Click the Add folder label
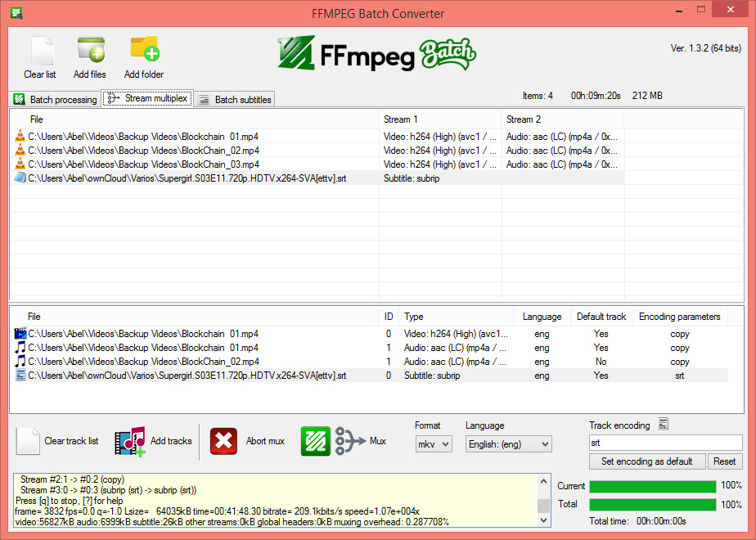This screenshot has width=756, height=540. [x=144, y=74]
